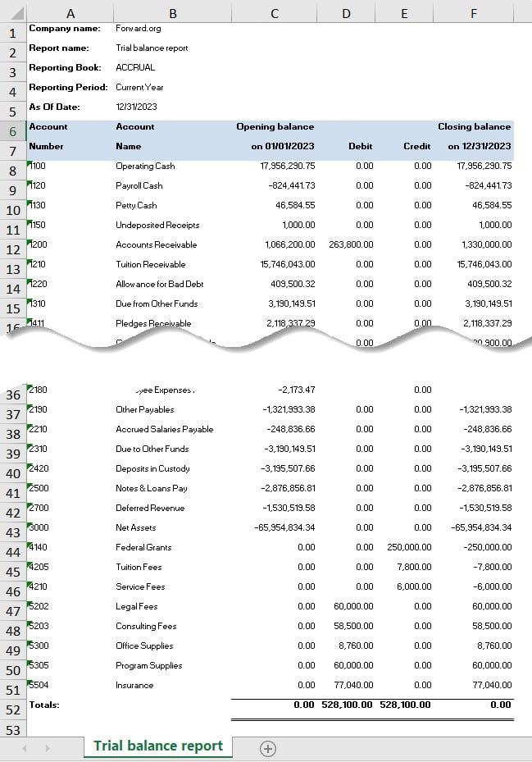Open the Trial balance report sheet tab
This screenshot has width=532, height=762.
pyautogui.click(x=158, y=746)
